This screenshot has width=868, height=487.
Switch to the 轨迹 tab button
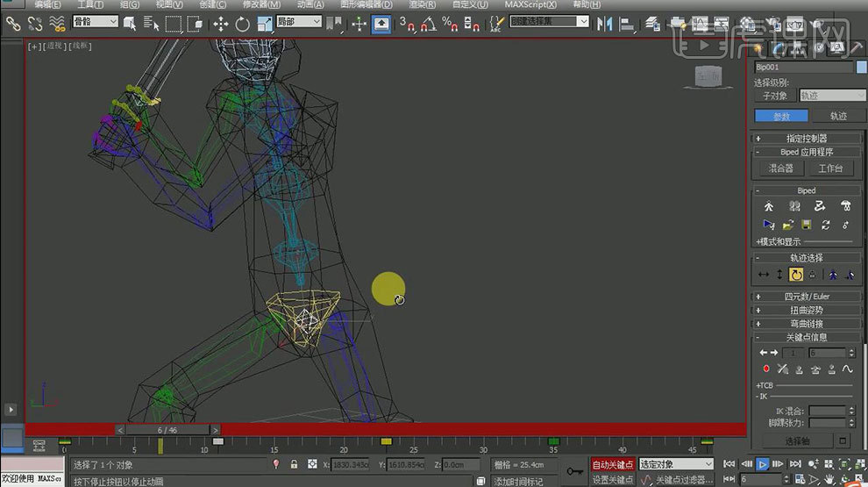(x=838, y=116)
